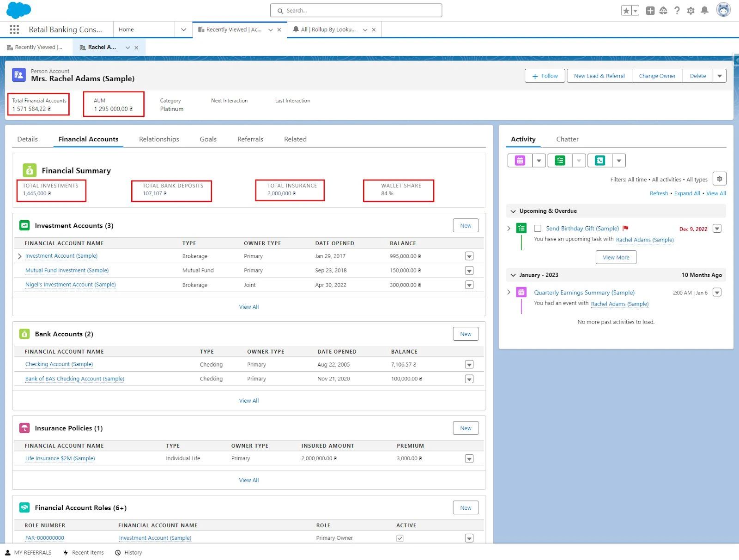Click the Global Actions plus icon
Viewport: 739px width, 560px height.
pyautogui.click(x=650, y=11)
